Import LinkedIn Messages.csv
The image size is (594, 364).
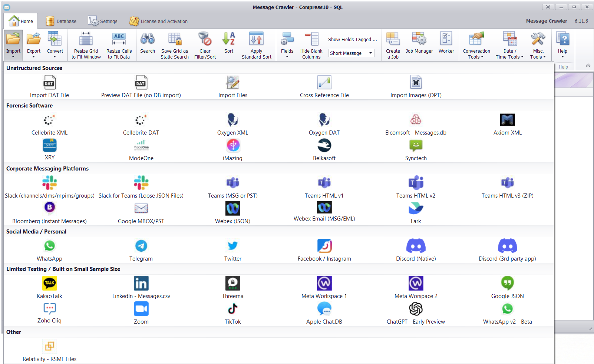[x=141, y=288]
